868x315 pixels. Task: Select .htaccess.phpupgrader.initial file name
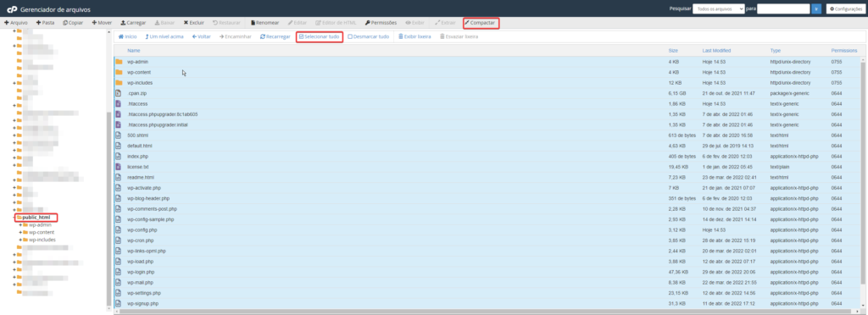pyautogui.click(x=159, y=124)
